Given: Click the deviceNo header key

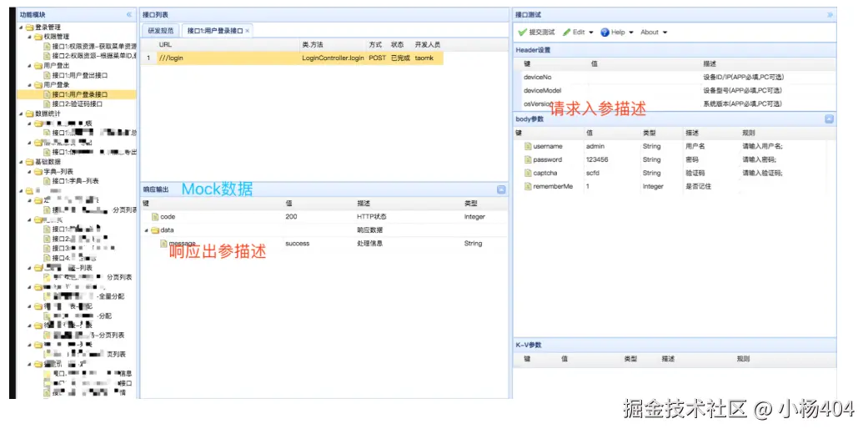Looking at the screenshot, I should click(538, 77).
